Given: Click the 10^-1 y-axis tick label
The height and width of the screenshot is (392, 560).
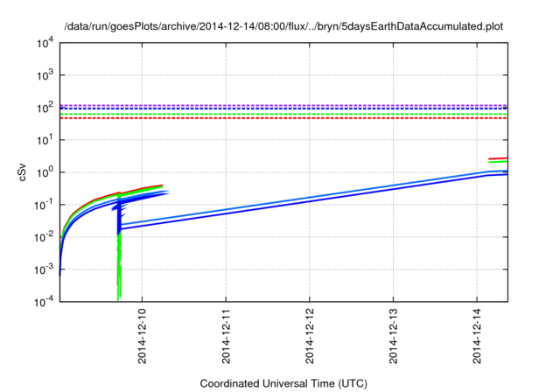Looking at the screenshot, I should coord(45,205).
